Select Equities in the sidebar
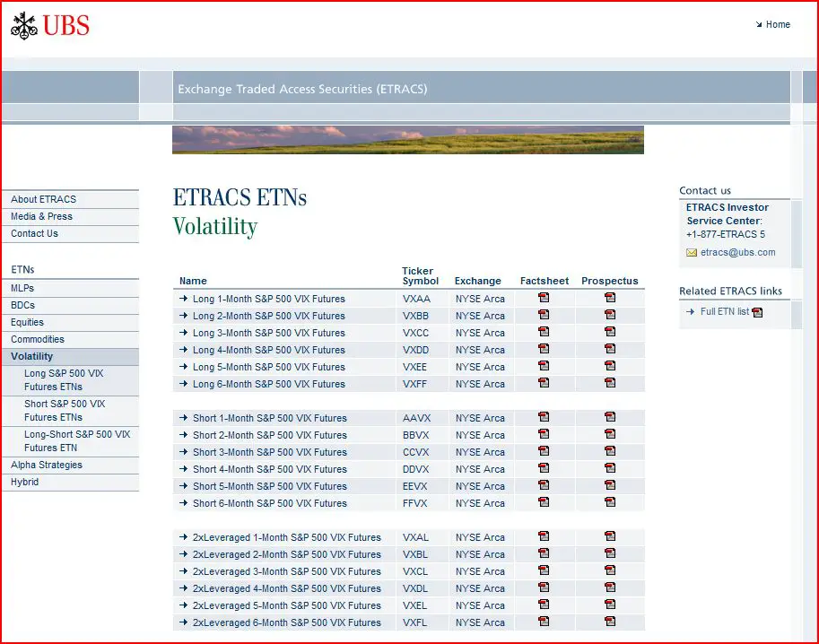 (x=71, y=323)
